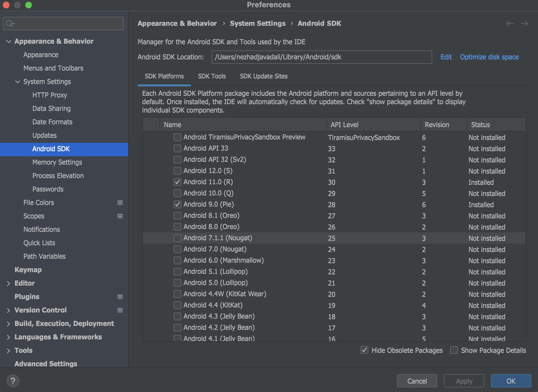This screenshot has width=538, height=392.
Task: Open the SDK Update Sites tab
Action: click(264, 76)
